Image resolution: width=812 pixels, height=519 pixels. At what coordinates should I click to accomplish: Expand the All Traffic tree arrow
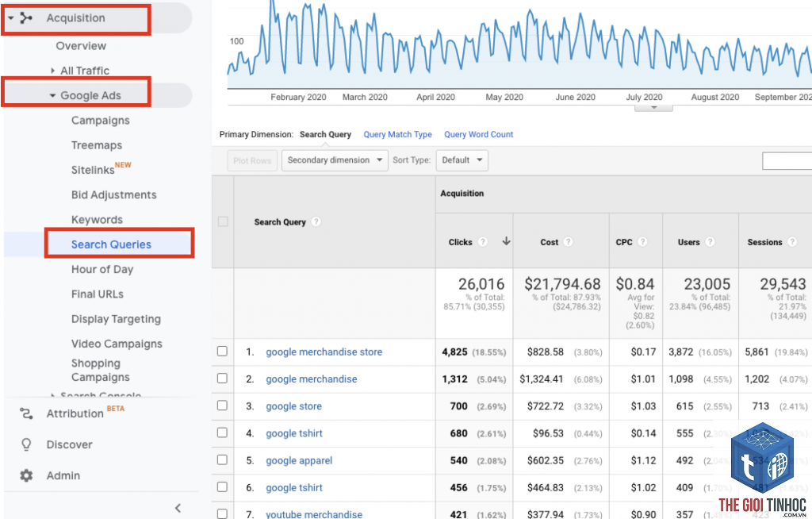click(x=52, y=71)
